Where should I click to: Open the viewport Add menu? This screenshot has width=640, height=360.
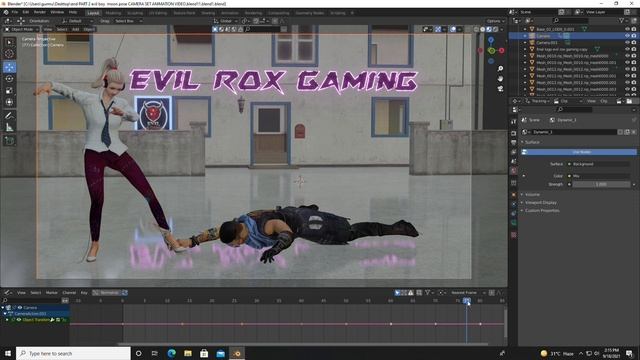[76, 29]
